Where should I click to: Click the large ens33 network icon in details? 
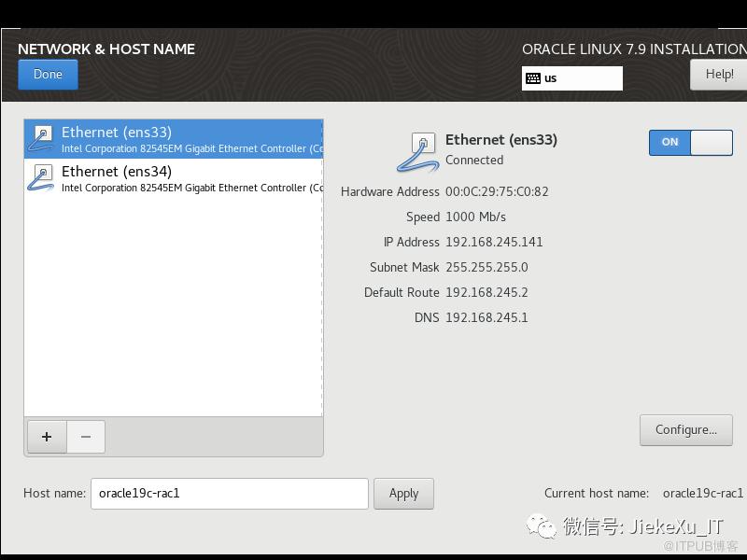point(418,151)
